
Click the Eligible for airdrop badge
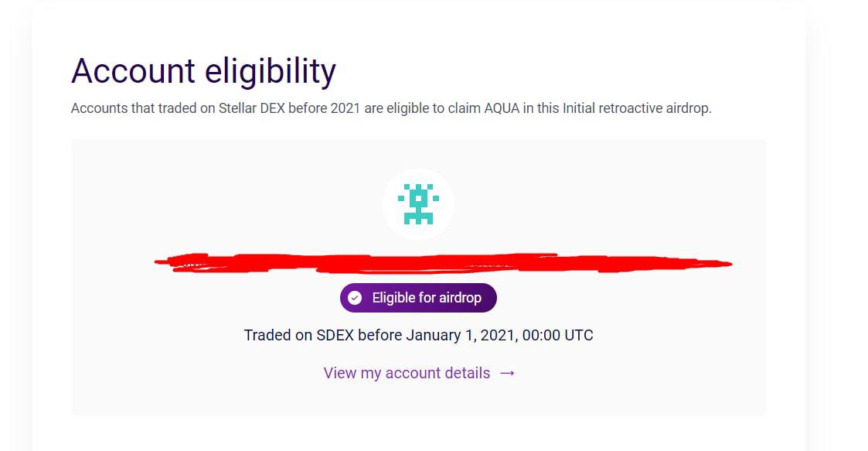418,298
